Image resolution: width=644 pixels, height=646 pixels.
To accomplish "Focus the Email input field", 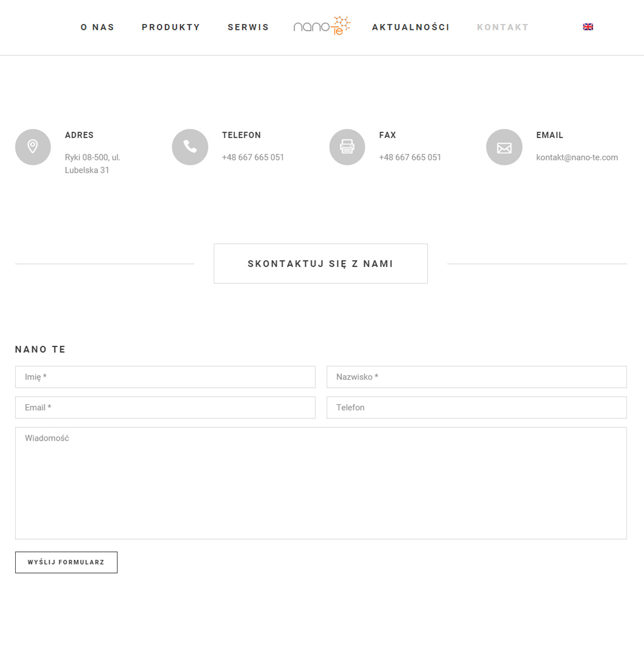I will tap(165, 407).
